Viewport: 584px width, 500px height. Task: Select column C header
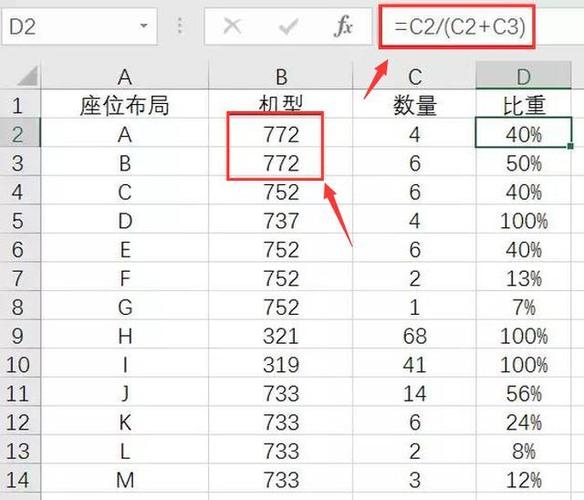click(x=414, y=77)
